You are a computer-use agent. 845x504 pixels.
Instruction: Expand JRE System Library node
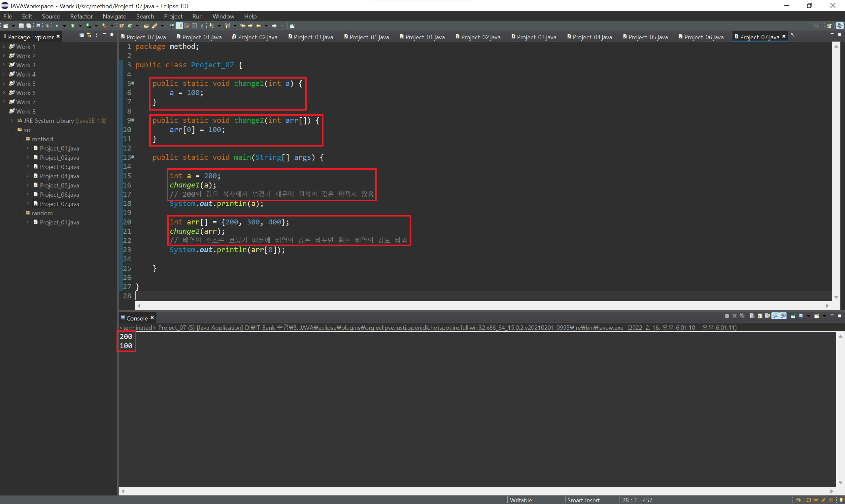point(12,120)
